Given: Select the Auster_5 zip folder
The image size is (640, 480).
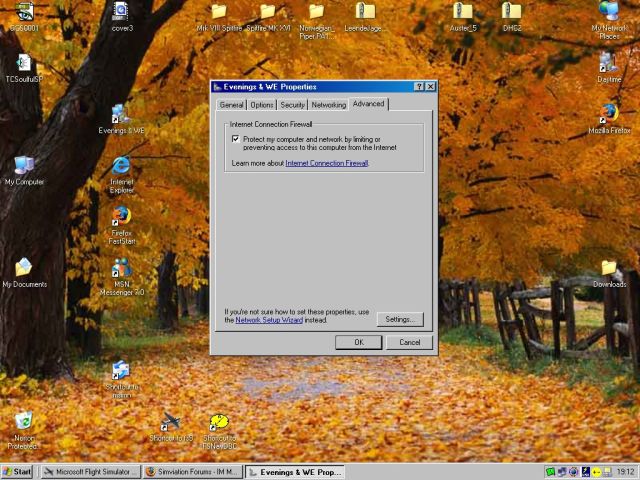Looking at the screenshot, I should 462,11.
